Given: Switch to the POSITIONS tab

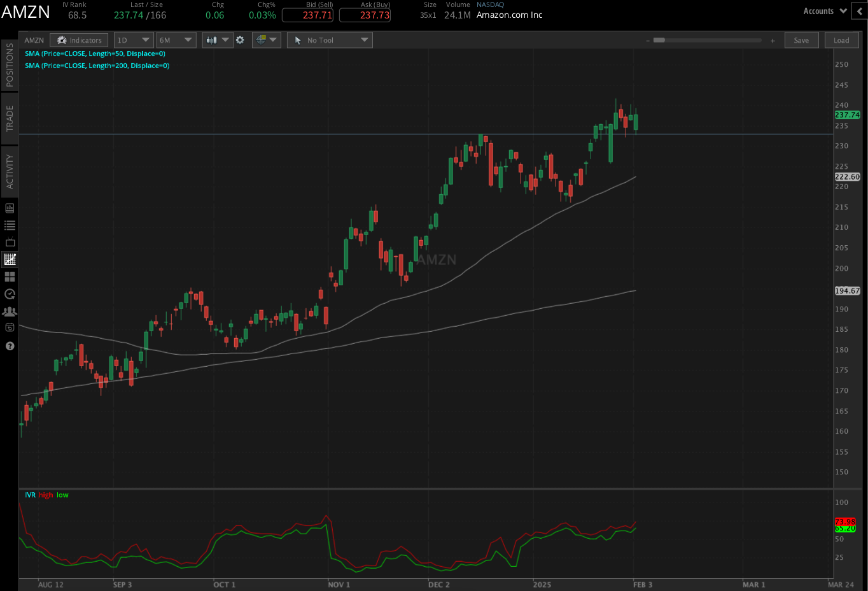Looking at the screenshot, I should point(10,64).
